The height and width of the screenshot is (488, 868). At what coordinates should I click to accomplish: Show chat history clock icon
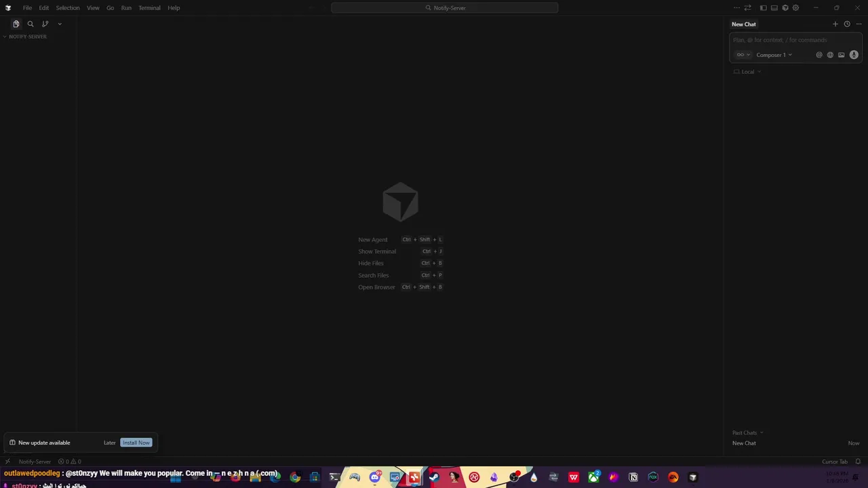click(x=847, y=24)
